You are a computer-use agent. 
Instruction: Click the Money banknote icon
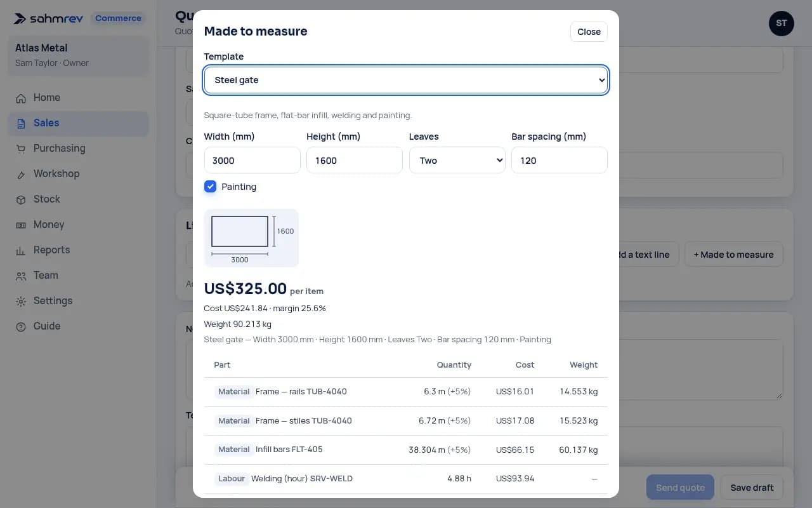click(x=21, y=225)
